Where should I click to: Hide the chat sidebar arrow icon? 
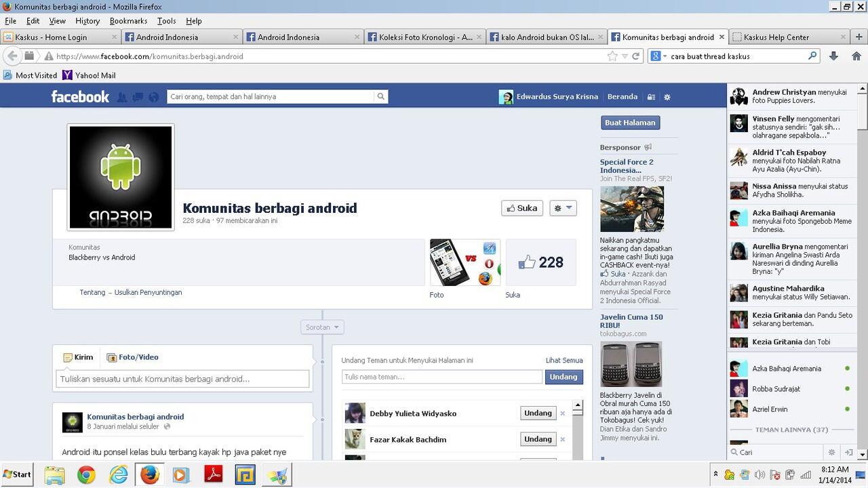tap(848, 452)
